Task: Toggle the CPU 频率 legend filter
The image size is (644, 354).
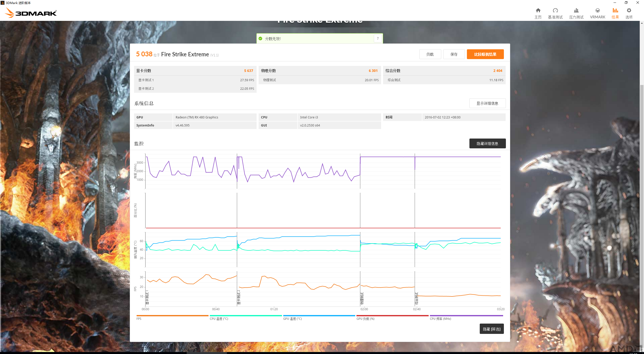Action: 440,319
